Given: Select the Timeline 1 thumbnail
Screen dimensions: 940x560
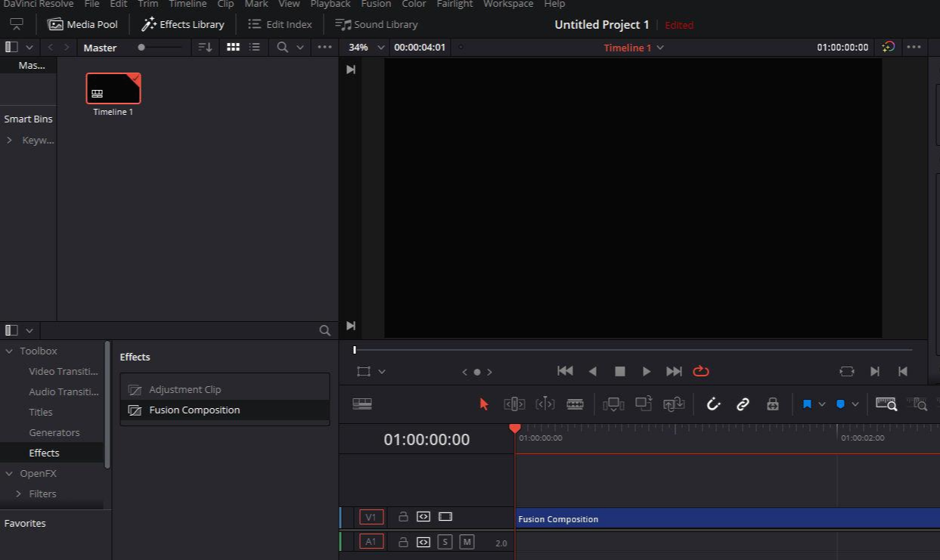Looking at the screenshot, I should 113,88.
